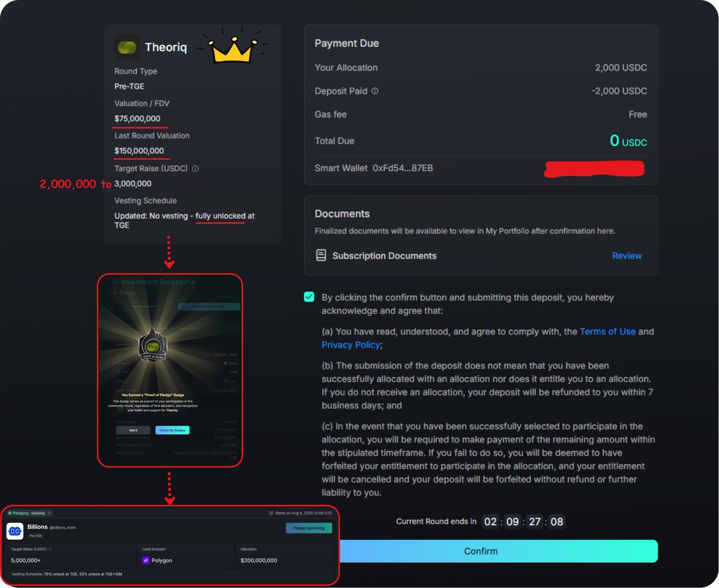Click the $150,000,000 Last Round Valuation value
719x588 pixels.
[139, 151]
